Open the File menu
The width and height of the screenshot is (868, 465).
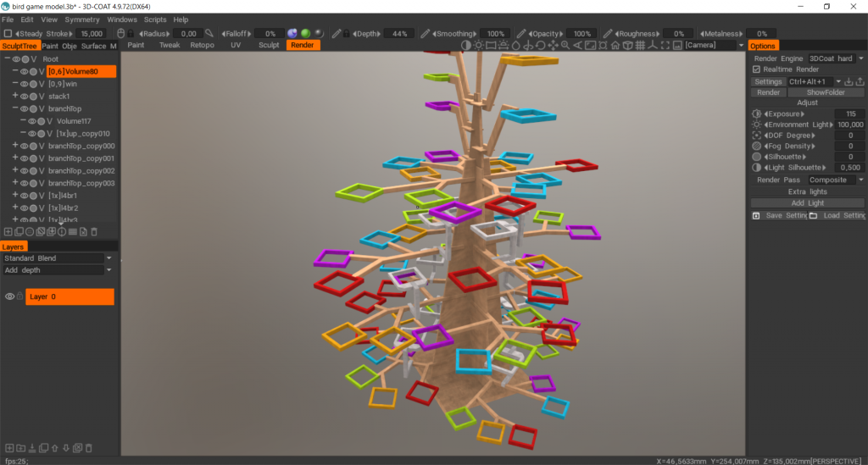(x=8, y=20)
